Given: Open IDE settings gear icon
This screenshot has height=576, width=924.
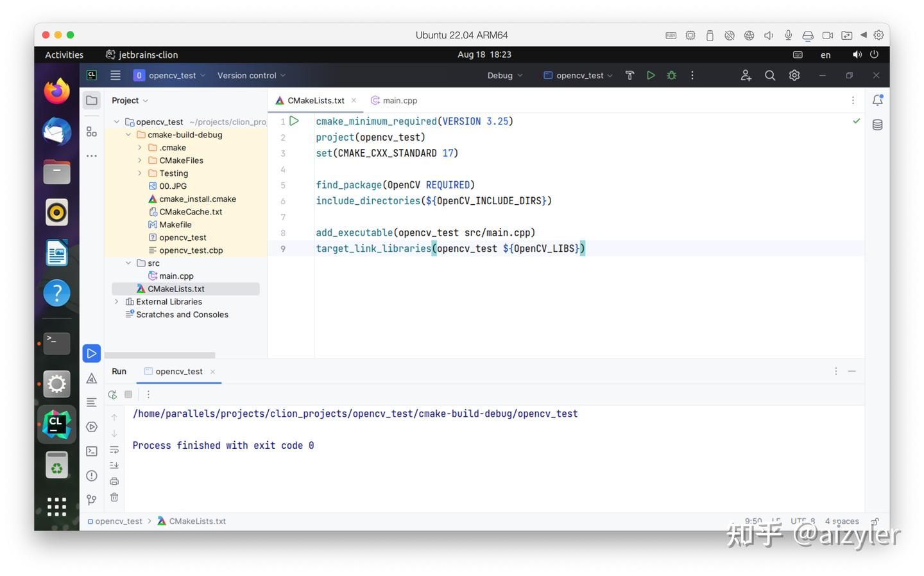Looking at the screenshot, I should 794,75.
